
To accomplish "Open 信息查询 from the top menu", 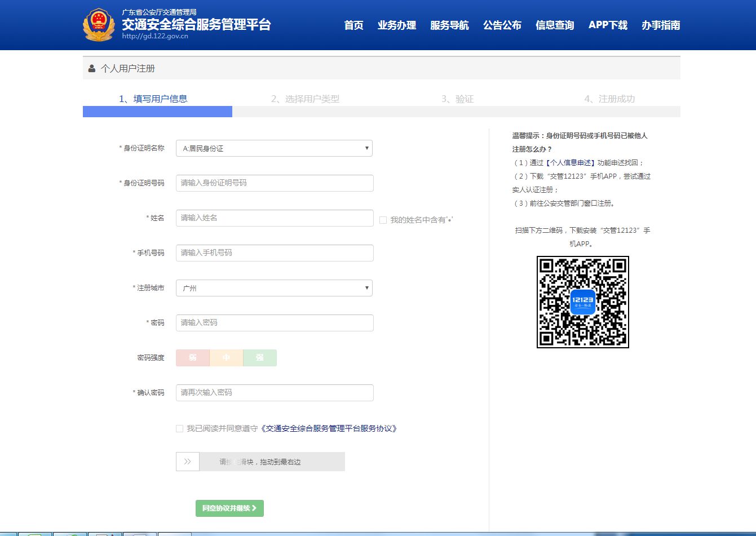I will 554,25.
